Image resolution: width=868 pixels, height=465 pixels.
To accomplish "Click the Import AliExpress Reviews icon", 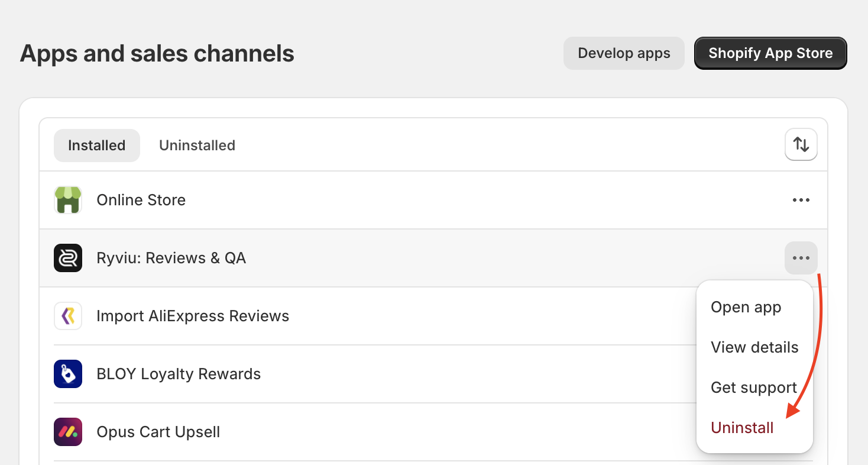I will pos(68,316).
